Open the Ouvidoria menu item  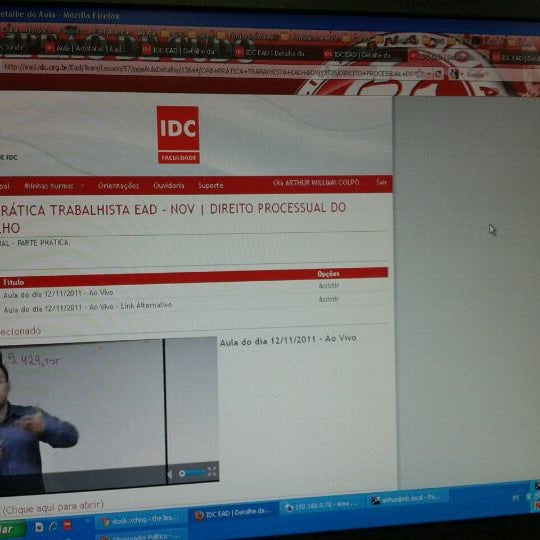(169, 186)
